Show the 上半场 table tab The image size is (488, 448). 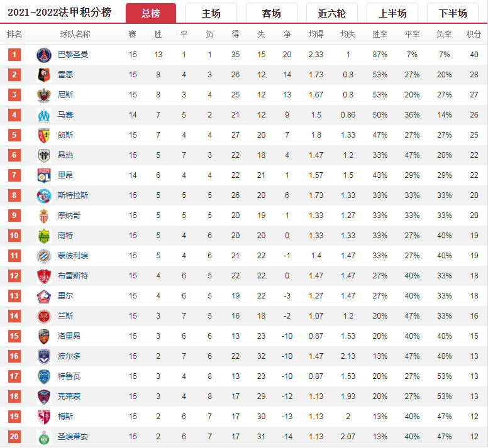pos(392,13)
